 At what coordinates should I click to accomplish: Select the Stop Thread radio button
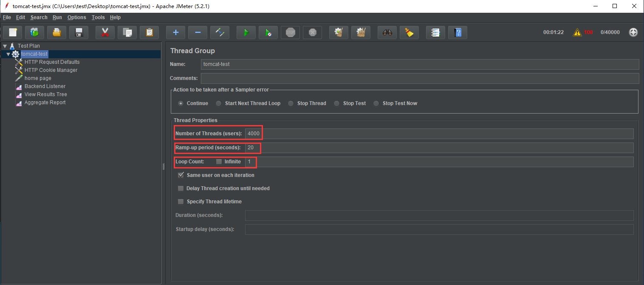pos(291,103)
